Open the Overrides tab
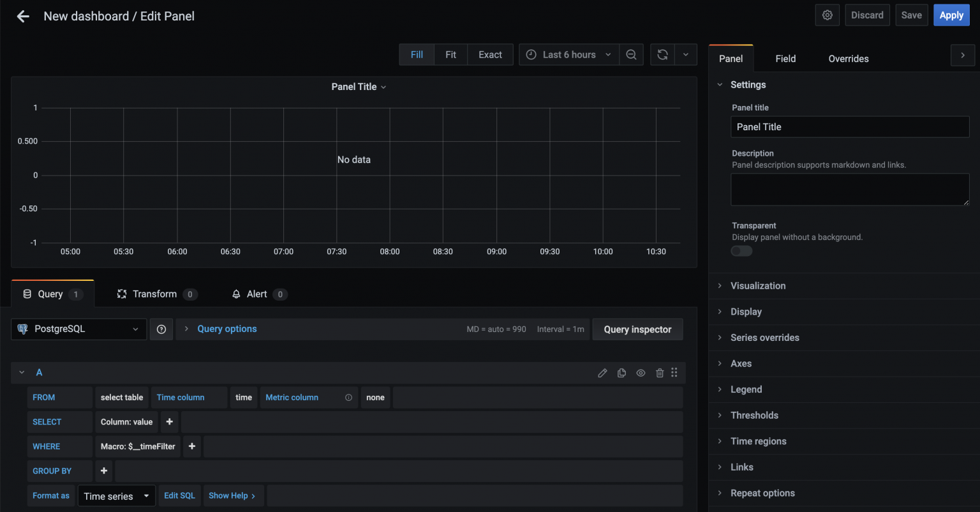Screen dimensions: 980x512 click(848, 59)
